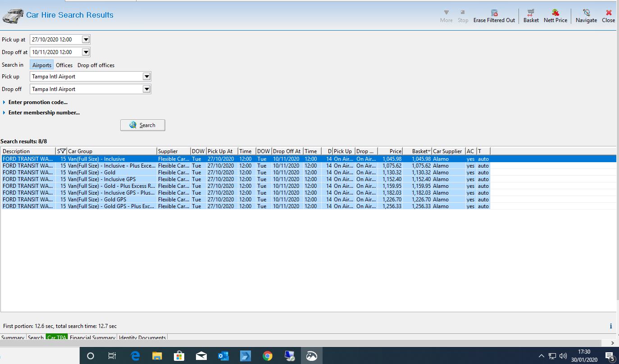
Task: Select the Van(Full Size) - Gold row
Action: [x=309, y=173]
